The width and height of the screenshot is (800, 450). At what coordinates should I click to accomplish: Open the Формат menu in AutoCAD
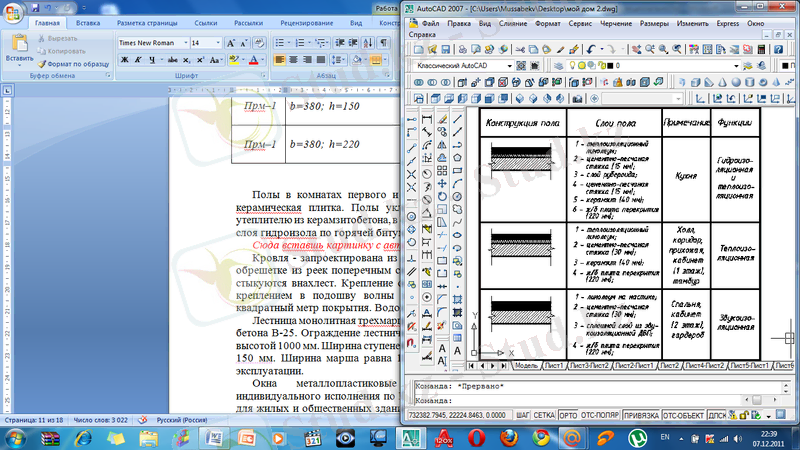coord(547,22)
